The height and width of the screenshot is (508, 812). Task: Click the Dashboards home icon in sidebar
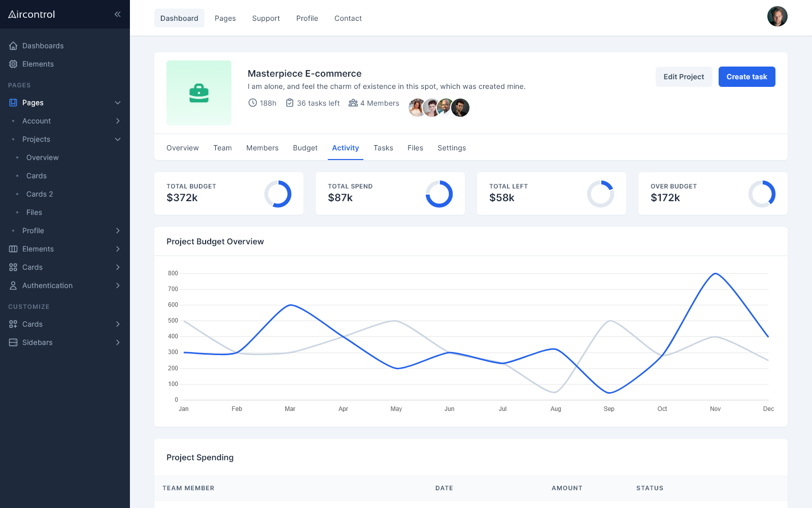pos(13,46)
